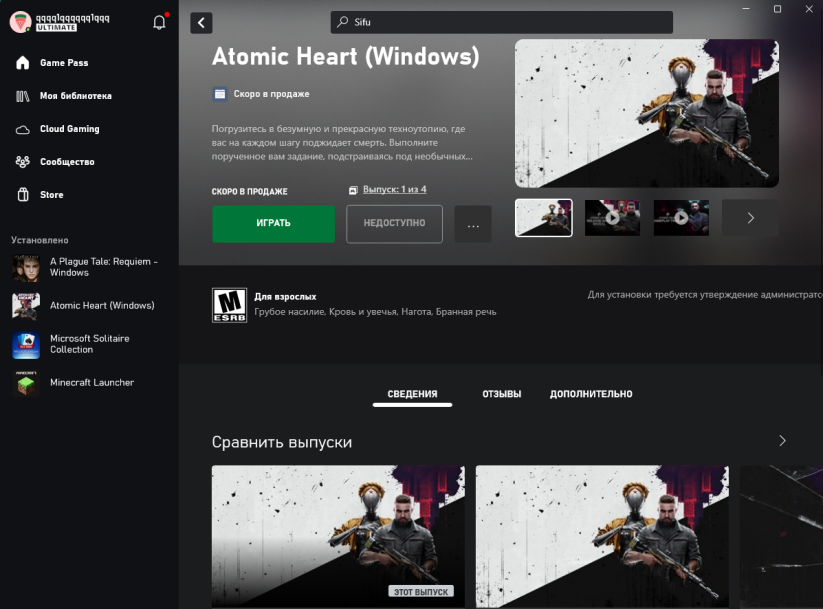
Task: Click the Store bag icon
Action: [x=23, y=195]
